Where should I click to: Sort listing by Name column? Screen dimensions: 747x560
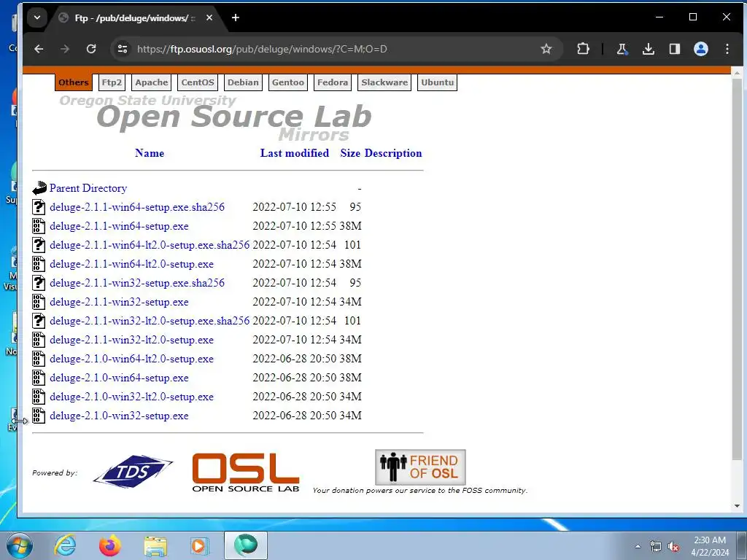pyautogui.click(x=150, y=153)
